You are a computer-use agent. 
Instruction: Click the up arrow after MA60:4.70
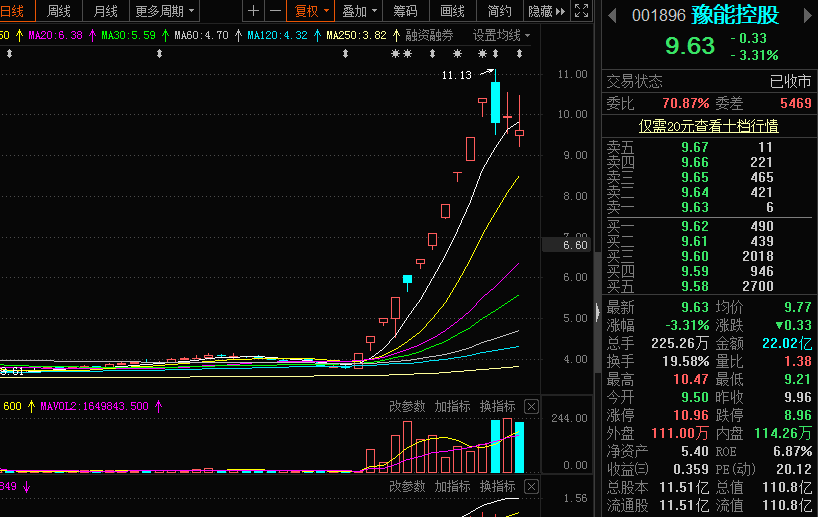(x=238, y=35)
